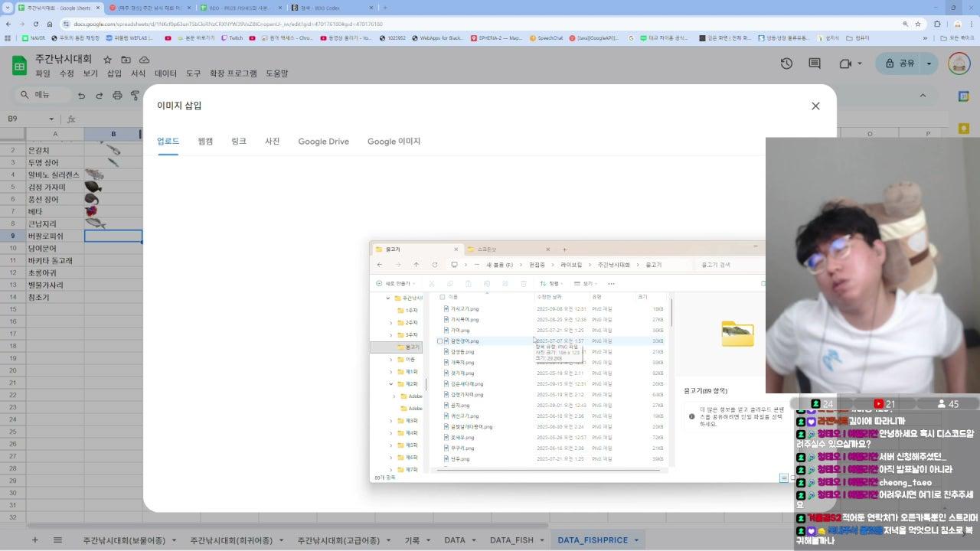Screen dimensions: 980x551
Task: Expand the 제1회 folder in tree
Action: pos(391,372)
